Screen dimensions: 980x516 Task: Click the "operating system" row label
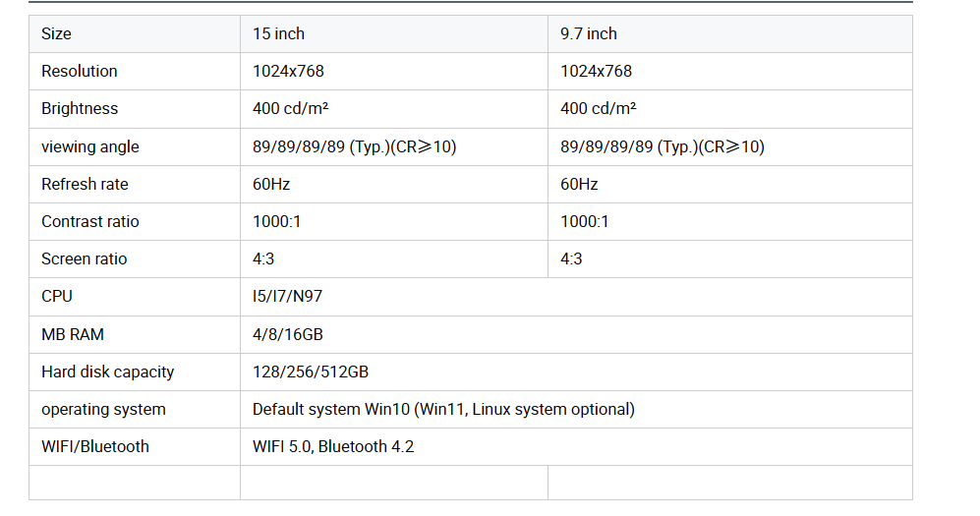pyautogui.click(x=103, y=410)
